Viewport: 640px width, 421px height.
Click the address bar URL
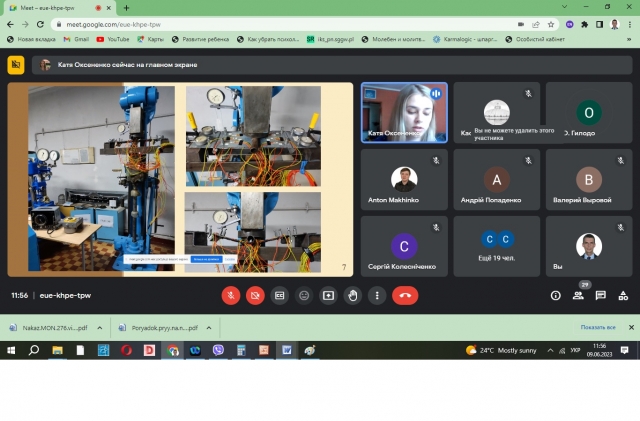[x=113, y=25]
